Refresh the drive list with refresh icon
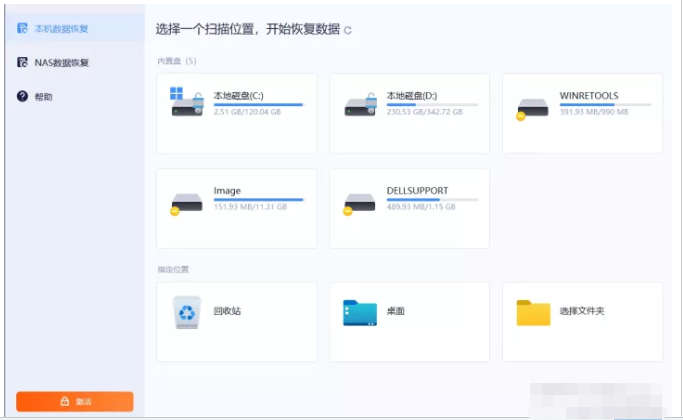The height and width of the screenshot is (420, 683). pyautogui.click(x=348, y=30)
